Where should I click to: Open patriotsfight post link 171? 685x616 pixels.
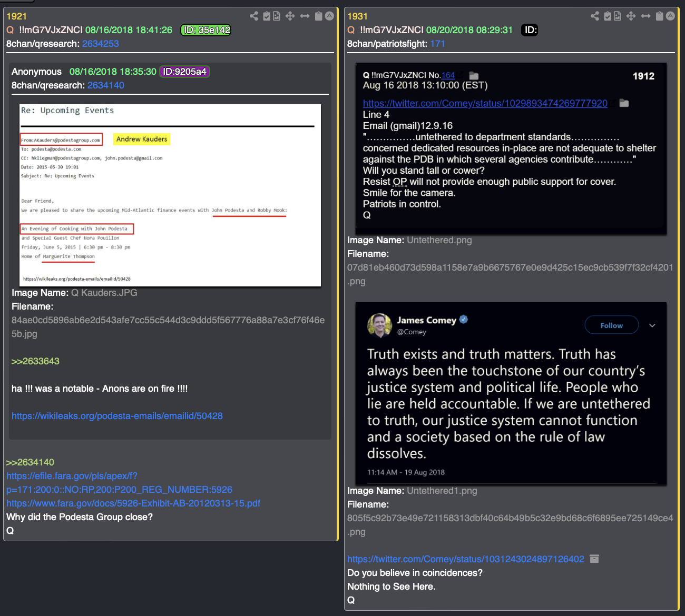click(x=438, y=44)
